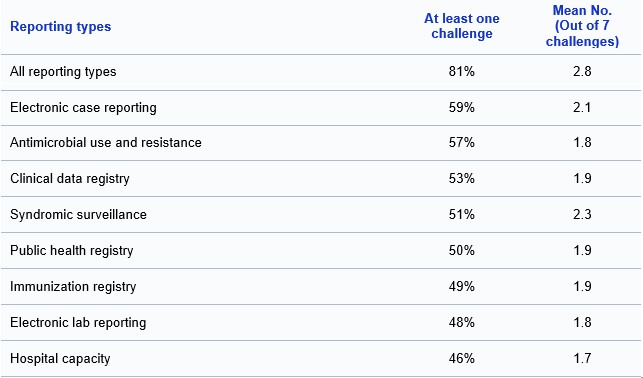
Task: Click the 2.1 mean value cell
Action: pyautogui.click(x=582, y=107)
